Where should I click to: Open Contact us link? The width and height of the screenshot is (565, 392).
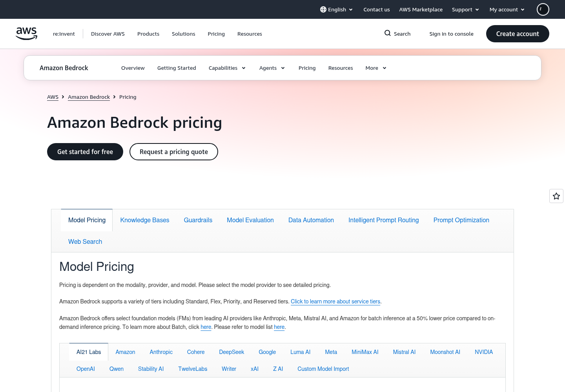[377, 9]
